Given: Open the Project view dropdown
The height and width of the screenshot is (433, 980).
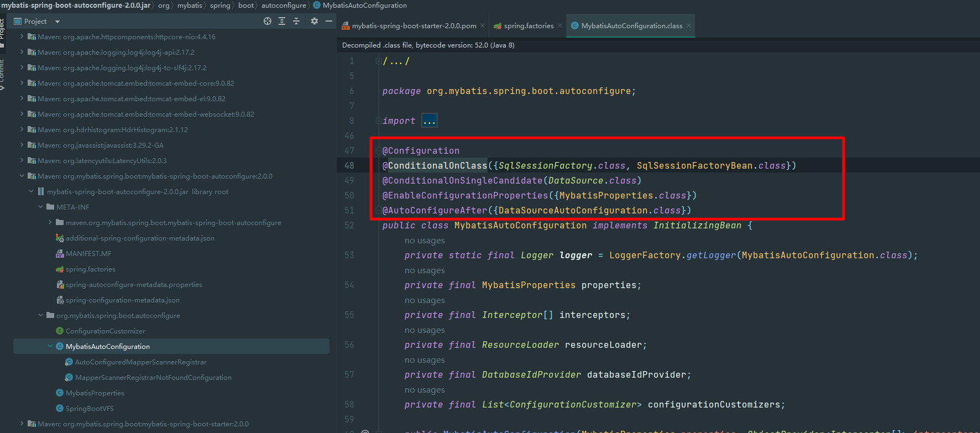Looking at the screenshot, I should click(57, 22).
